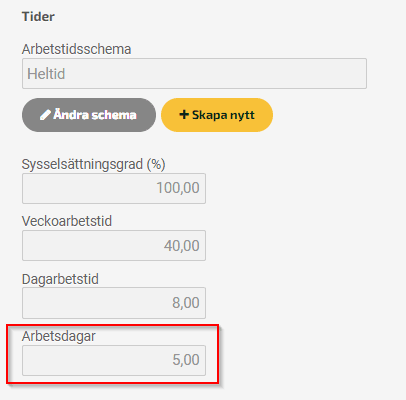Click into the Veckoarbetstid field
Viewport: 406px width, 400px height.
tap(114, 246)
